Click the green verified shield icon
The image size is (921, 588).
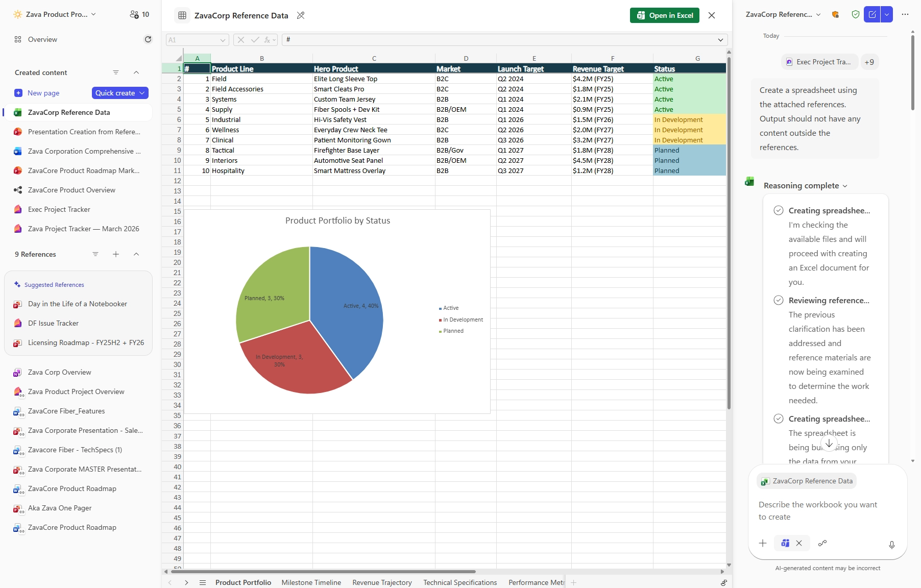click(855, 14)
